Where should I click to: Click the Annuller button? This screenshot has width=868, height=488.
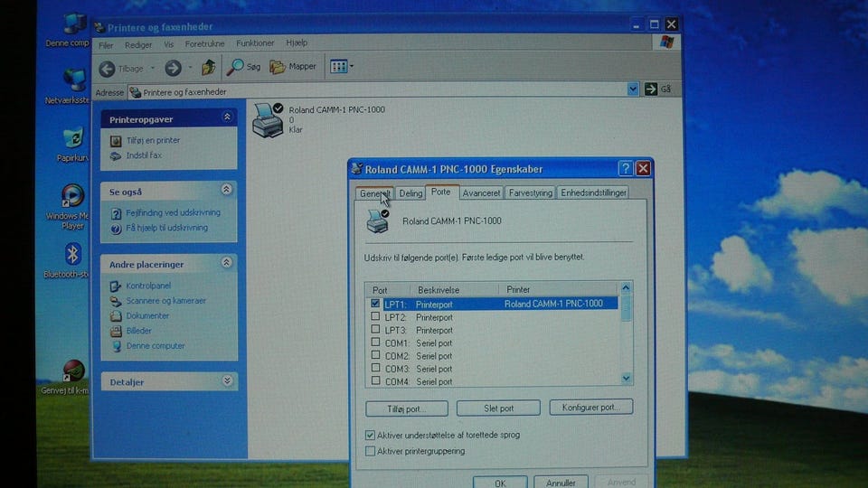(x=561, y=483)
